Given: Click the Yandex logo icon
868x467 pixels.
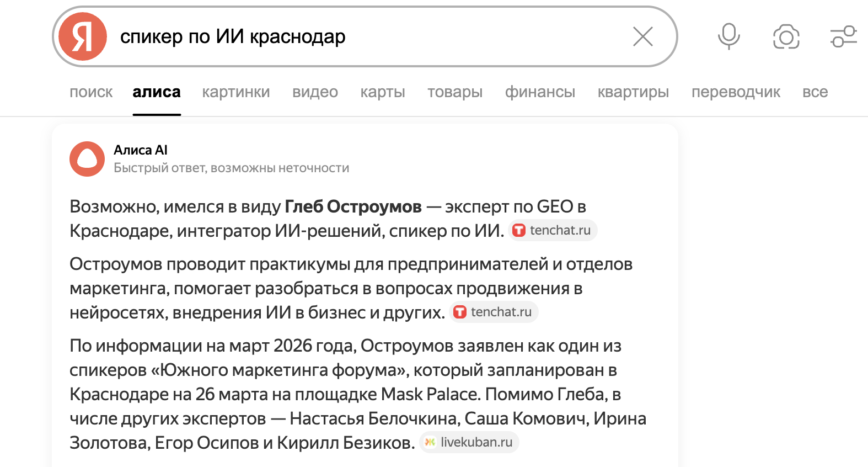Looking at the screenshot, I should point(83,37).
